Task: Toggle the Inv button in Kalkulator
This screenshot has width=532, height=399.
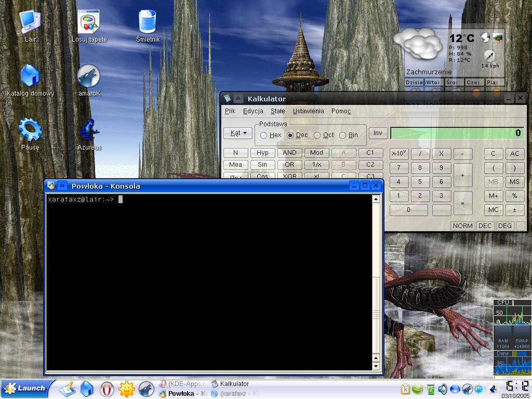Action: [378, 132]
